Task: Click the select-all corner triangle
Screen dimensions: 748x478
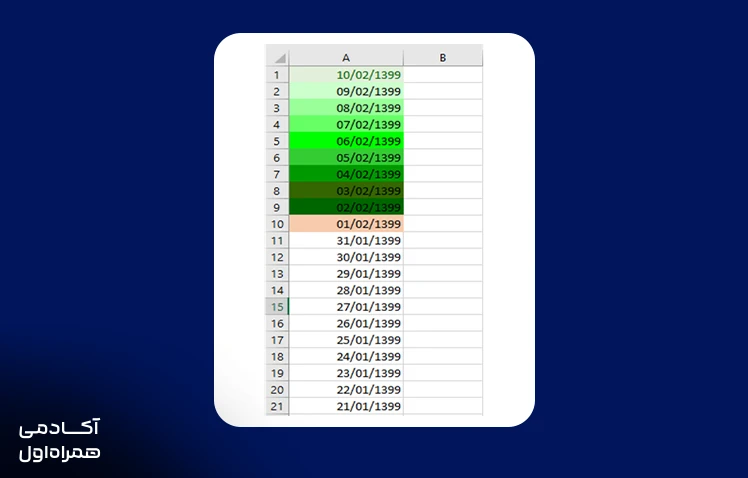Action: click(x=278, y=57)
